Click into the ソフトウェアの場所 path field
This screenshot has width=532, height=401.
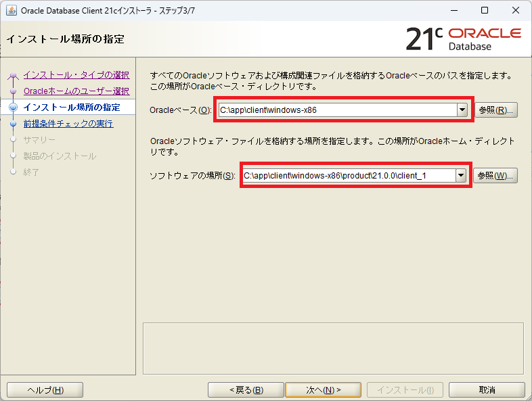[x=349, y=176]
